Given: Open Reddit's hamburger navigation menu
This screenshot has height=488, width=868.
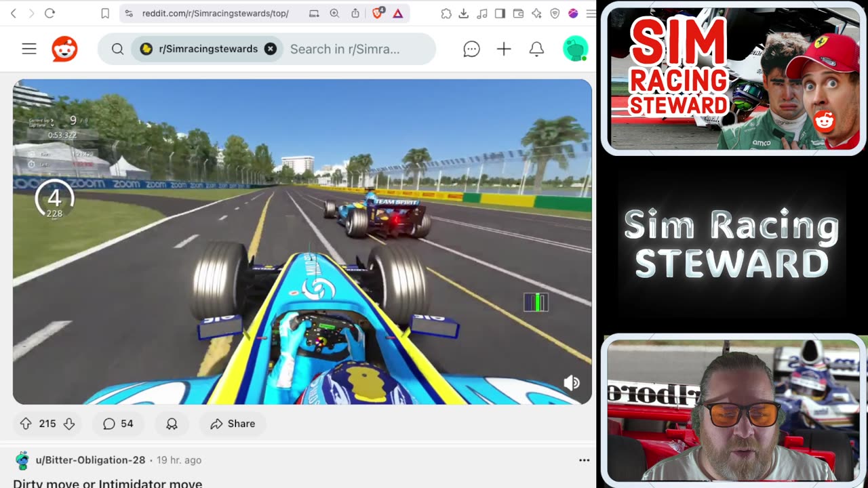Looking at the screenshot, I should coord(29,49).
